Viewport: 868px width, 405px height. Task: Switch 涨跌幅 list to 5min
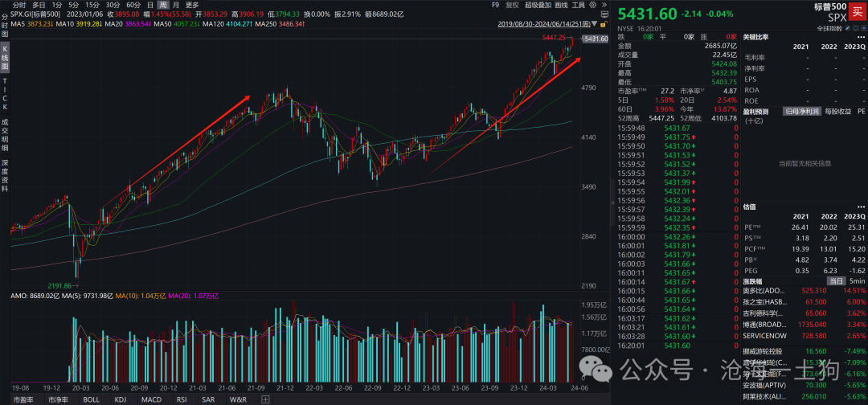coord(855,281)
